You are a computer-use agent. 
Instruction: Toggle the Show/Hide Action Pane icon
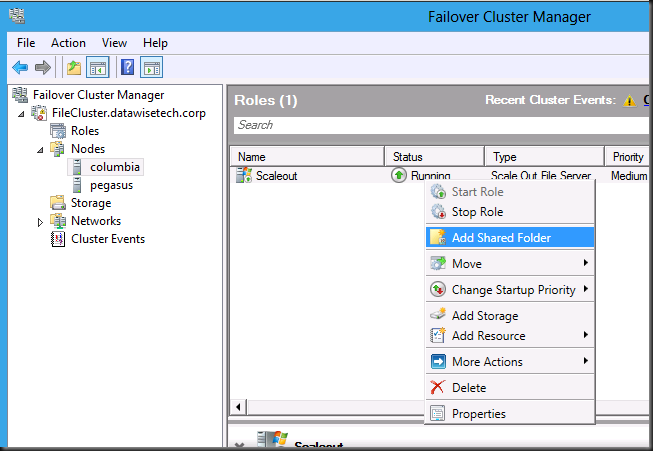tap(152, 67)
